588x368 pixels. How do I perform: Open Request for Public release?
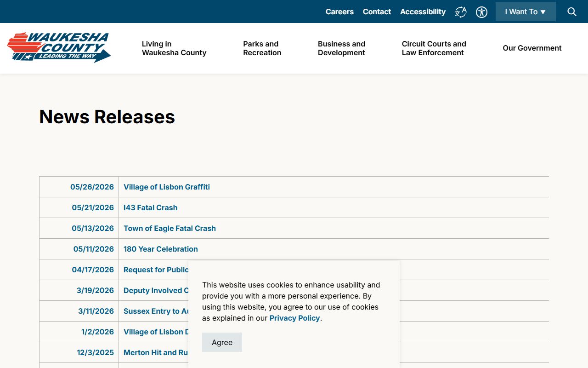(156, 270)
